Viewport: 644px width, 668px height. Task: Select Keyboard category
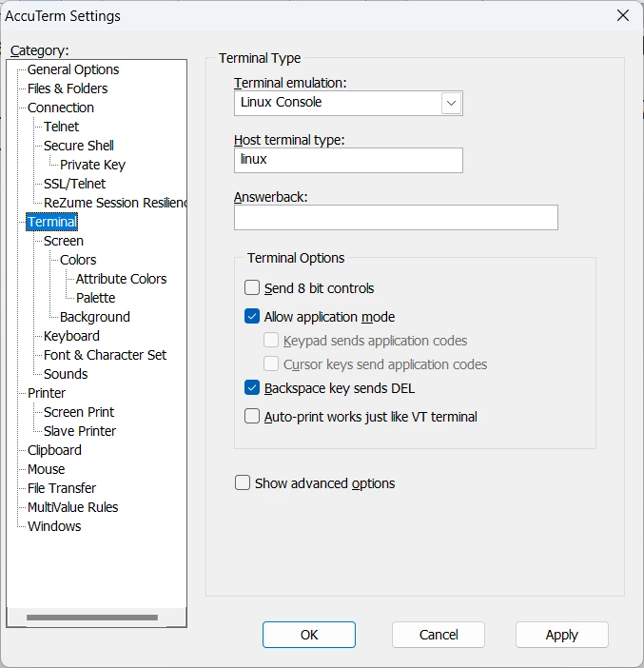(x=71, y=336)
